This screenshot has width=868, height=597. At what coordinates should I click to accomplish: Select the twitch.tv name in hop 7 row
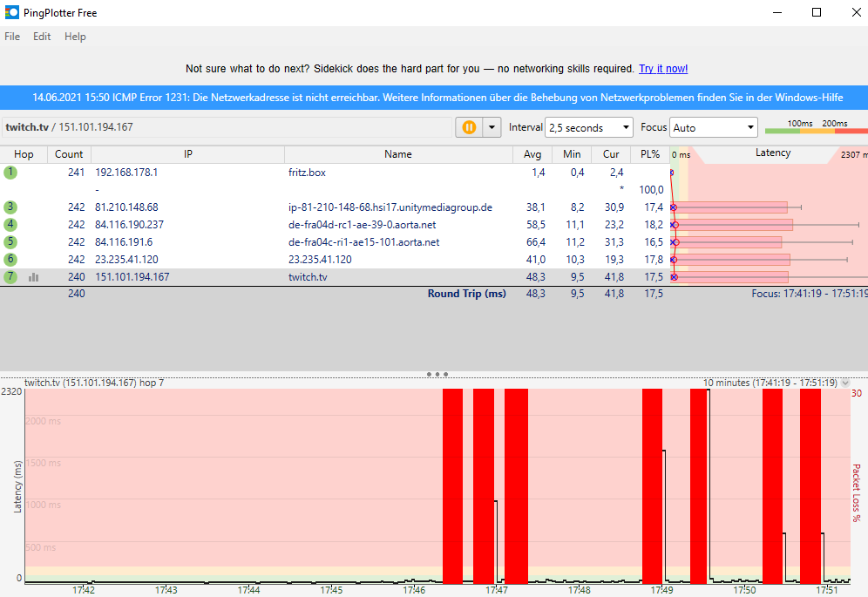pyautogui.click(x=308, y=277)
